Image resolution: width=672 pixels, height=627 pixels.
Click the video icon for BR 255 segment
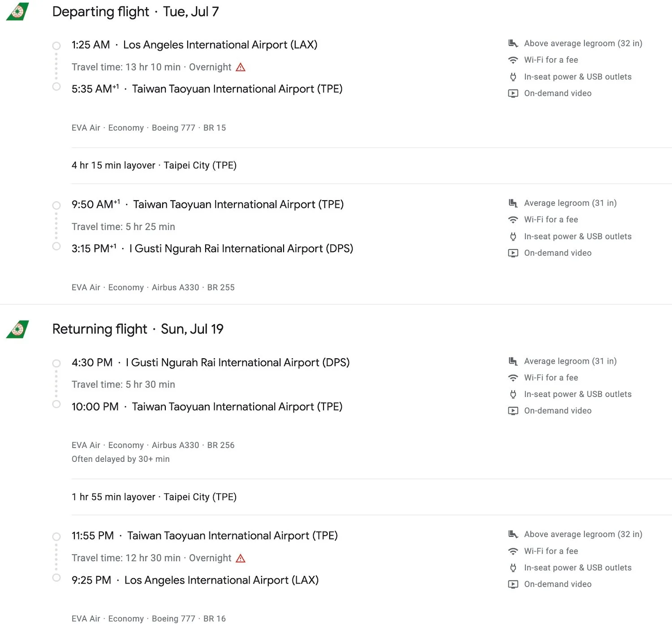[513, 253]
